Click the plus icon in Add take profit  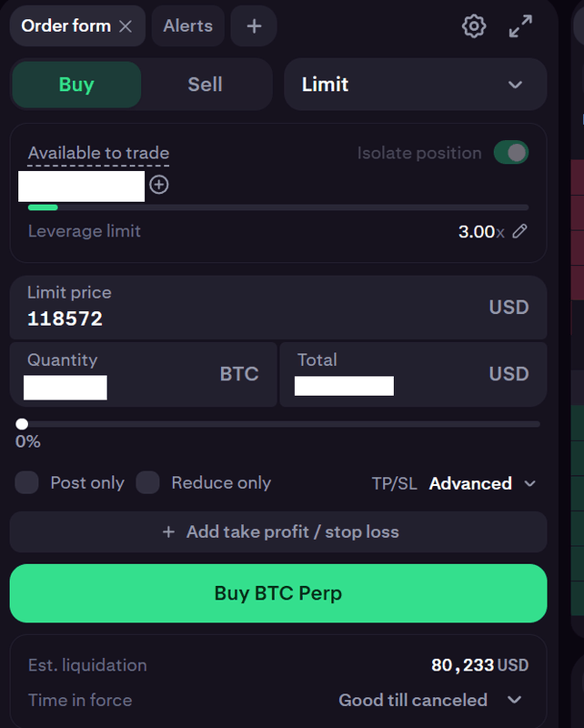[168, 532]
